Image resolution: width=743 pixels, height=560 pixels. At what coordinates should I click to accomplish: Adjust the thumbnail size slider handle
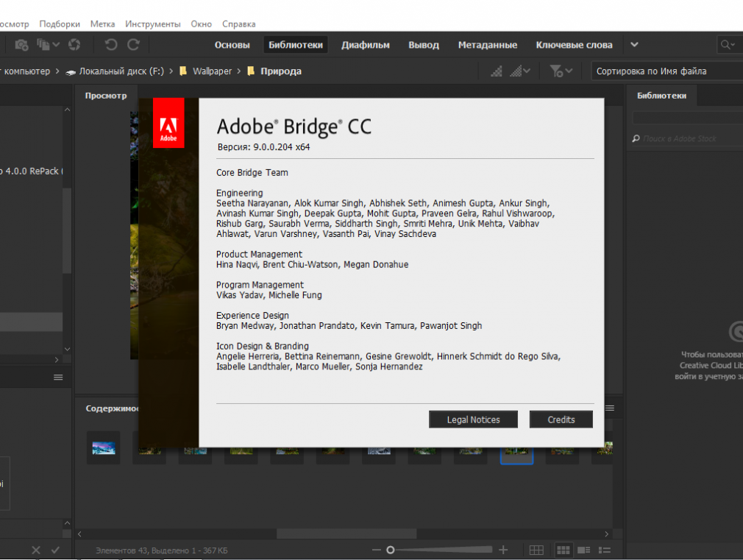coord(391,550)
